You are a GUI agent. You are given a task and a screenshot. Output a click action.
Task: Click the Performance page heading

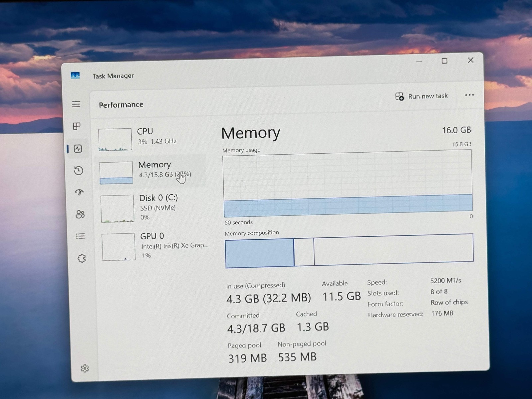coord(121,105)
